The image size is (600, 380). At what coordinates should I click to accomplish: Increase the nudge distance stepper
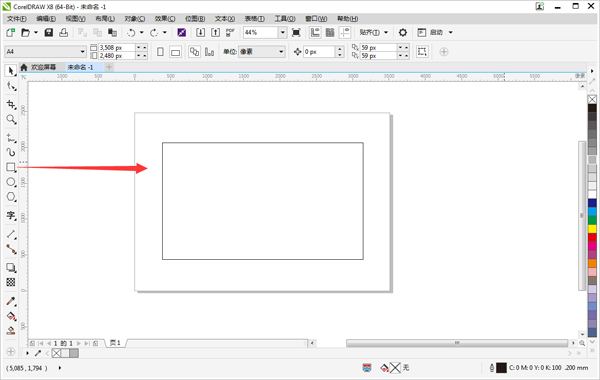point(340,49)
